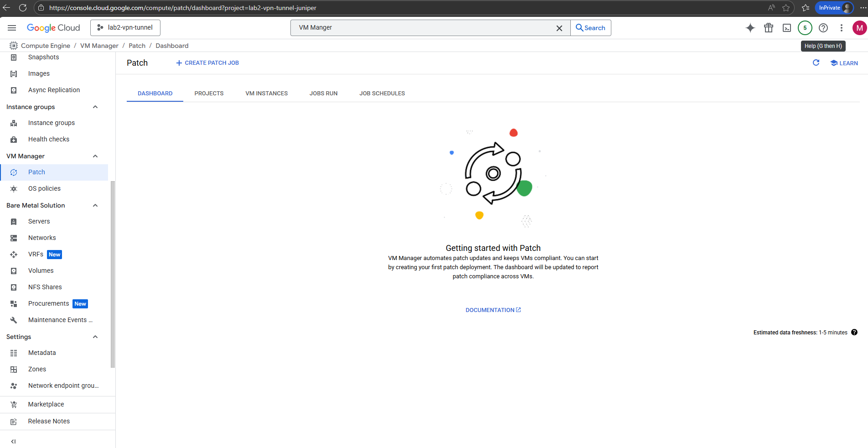Viewport: 868px width, 448px height.
Task: Open the account avatar M
Action: (x=859, y=28)
